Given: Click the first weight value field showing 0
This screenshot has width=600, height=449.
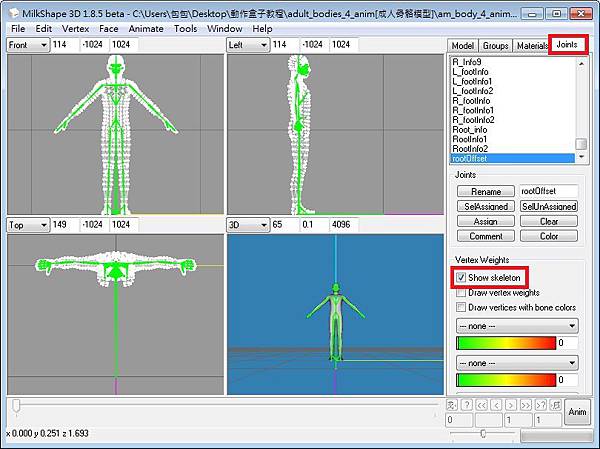Looking at the screenshot, I should [x=567, y=343].
